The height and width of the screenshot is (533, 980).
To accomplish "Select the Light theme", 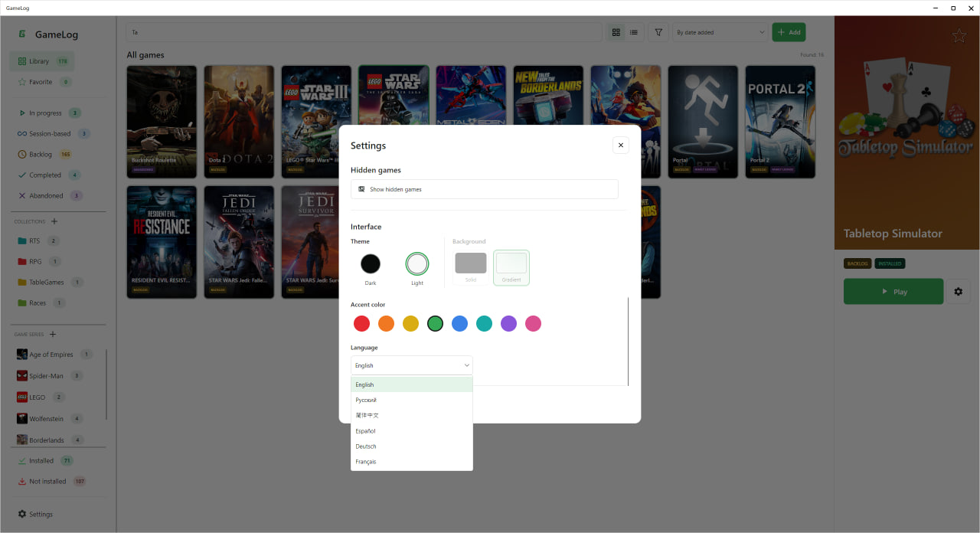I will pos(417,264).
